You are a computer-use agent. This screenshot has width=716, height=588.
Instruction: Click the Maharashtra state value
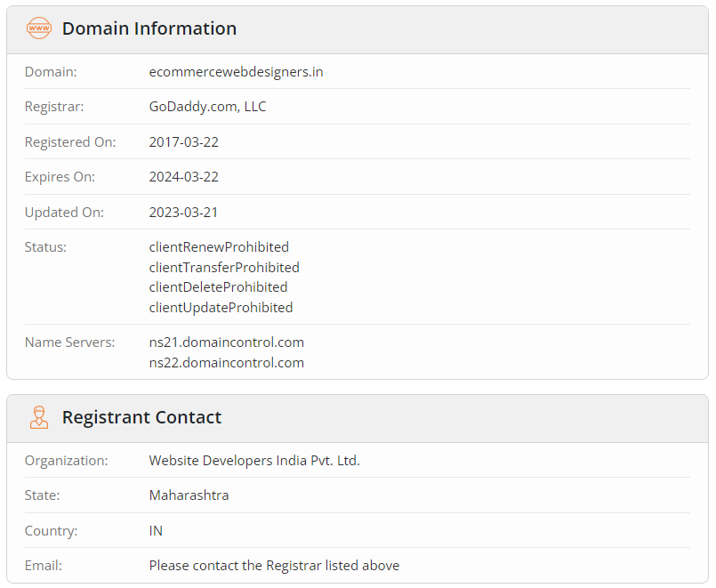point(189,495)
